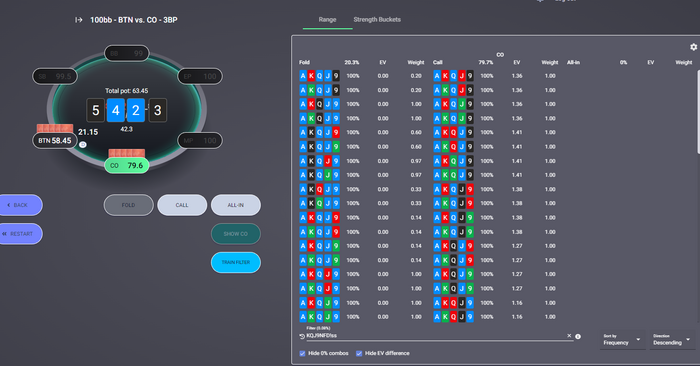700x366 pixels.
Task: Open the Sort by Frequency dropdown
Action: (621, 340)
